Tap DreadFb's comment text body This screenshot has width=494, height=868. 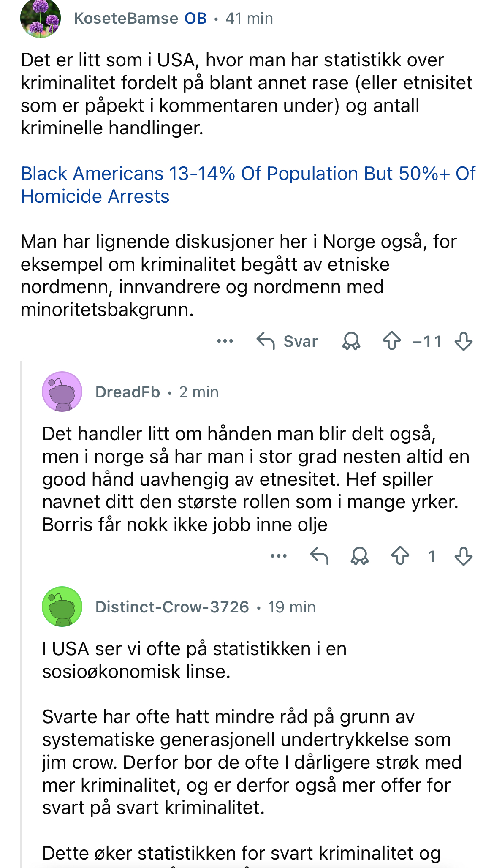tap(256, 479)
